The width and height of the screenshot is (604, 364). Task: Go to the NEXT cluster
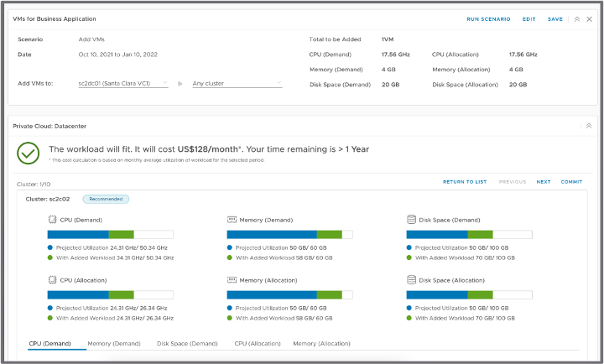[544, 181]
